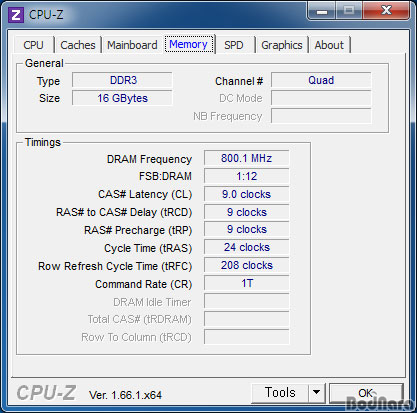Click the disabled maximize button
The width and height of the screenshot is (417, 413).
(349, 11)
